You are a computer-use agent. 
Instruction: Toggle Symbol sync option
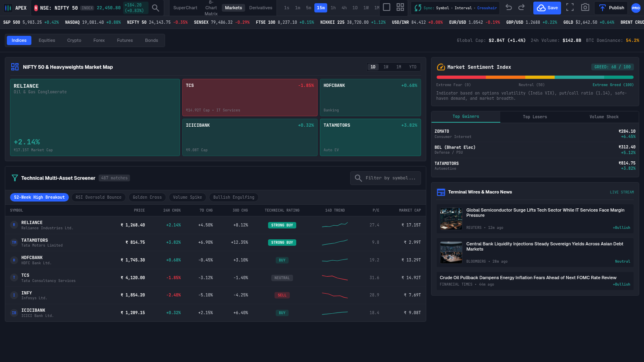(x=442, y=8)
